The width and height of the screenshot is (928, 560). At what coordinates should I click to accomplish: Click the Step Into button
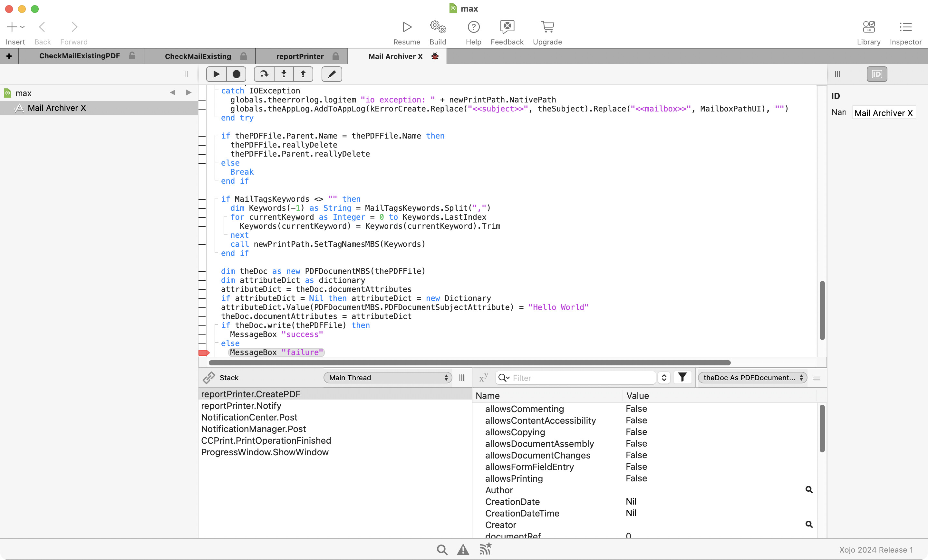pos(284,74)
